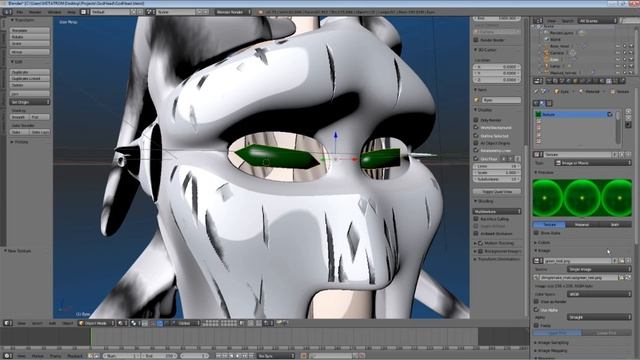This screenshot has height=360, width=640.
Task: Open the outliner View menu
Action: 551,20
